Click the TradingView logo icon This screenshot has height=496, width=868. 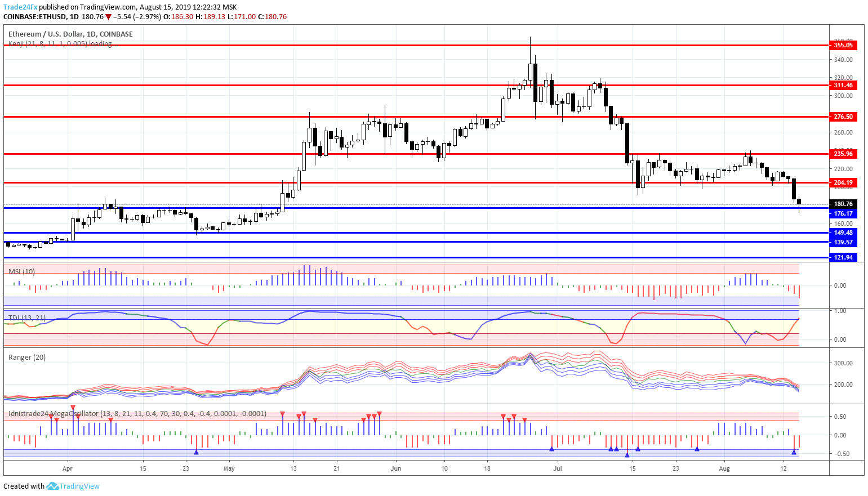pos(52,486)
